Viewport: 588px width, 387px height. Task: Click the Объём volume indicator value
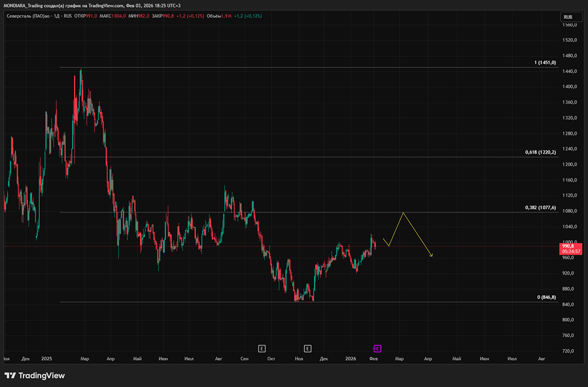(x=225, y=16)
